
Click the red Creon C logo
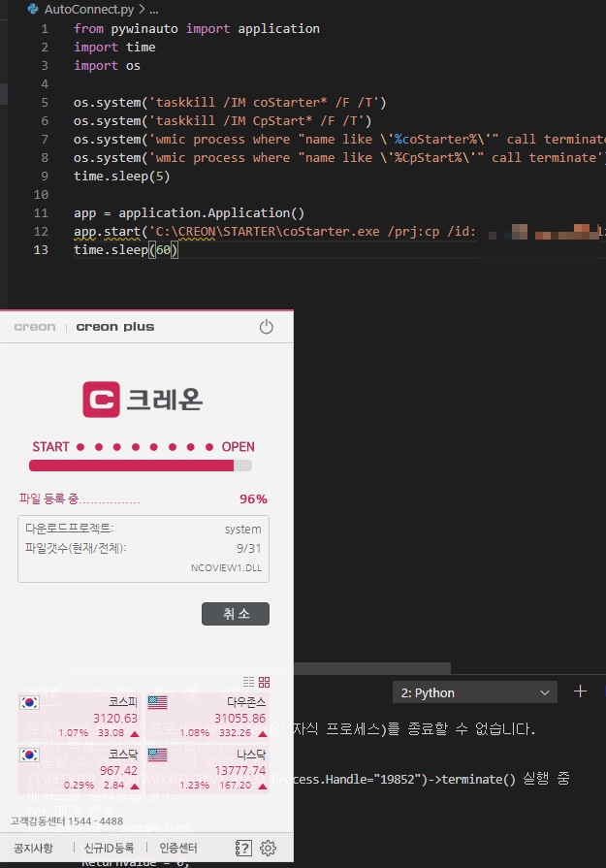101,400
